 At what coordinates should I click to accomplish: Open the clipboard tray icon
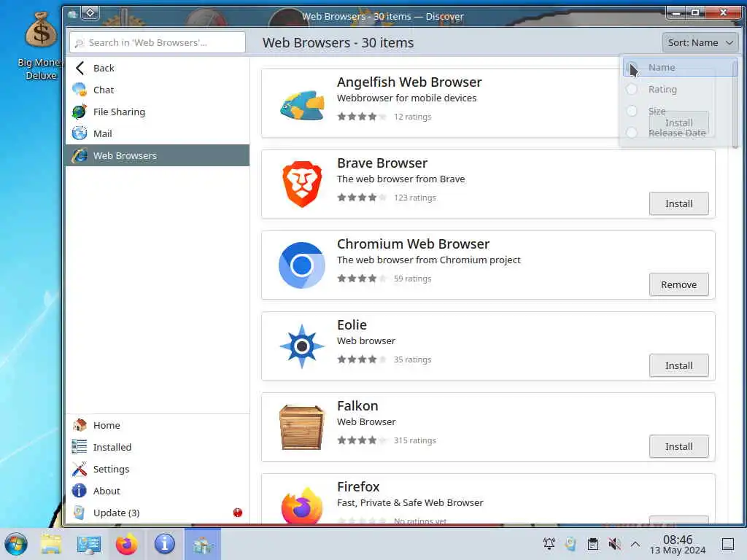point(592,544)
